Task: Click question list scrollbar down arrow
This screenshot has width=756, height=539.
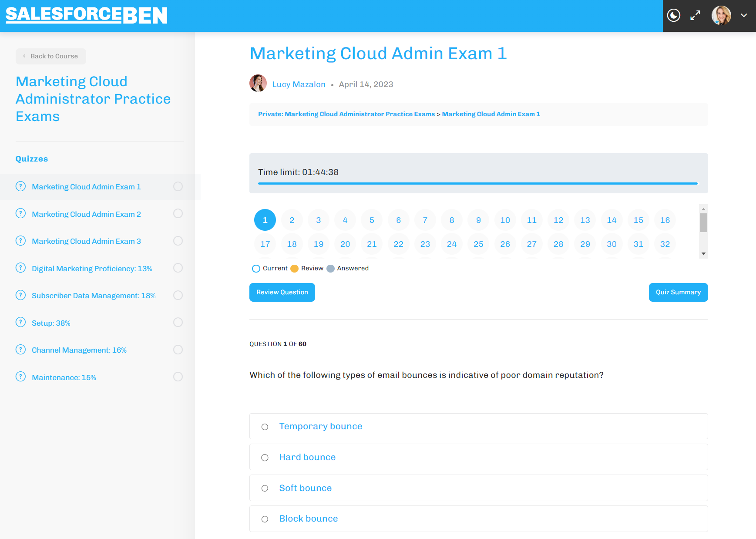Action: point(703,254)
